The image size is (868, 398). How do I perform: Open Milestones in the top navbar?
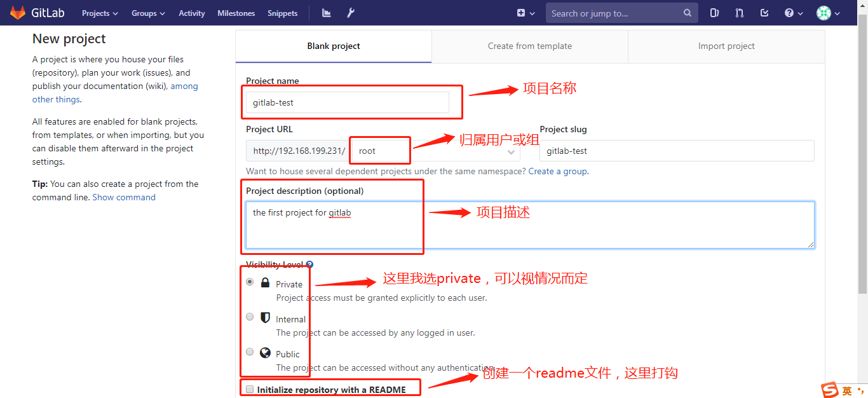tap(236, 13)
